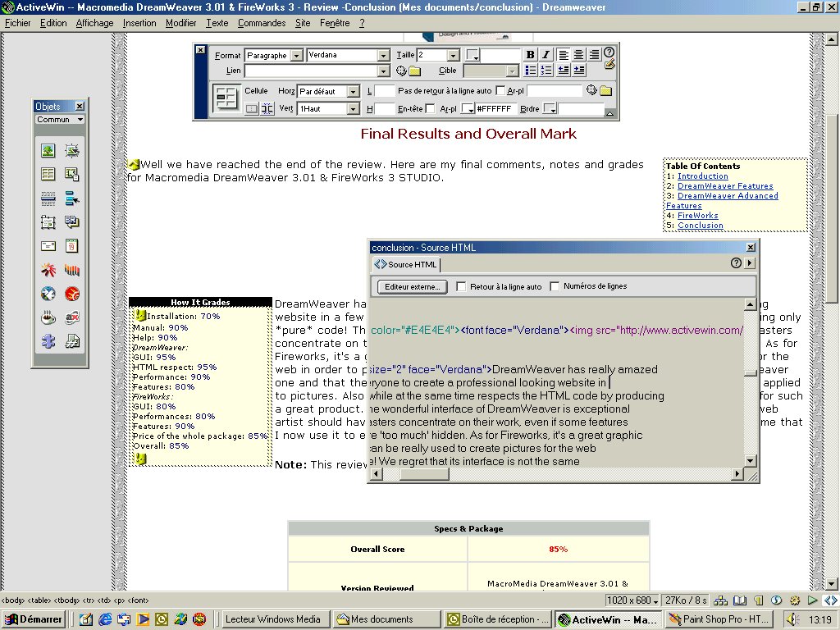Expand the Lien link dropdown

tap(384, 71)
